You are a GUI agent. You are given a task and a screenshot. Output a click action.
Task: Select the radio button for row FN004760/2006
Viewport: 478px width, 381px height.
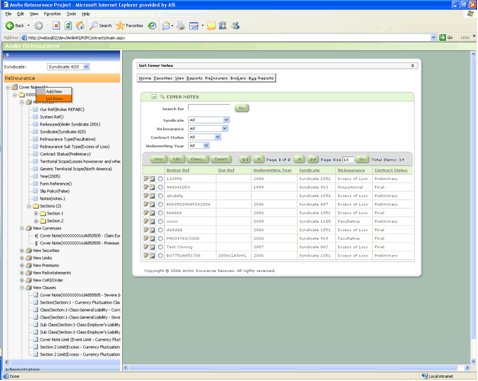coord(160,238)
